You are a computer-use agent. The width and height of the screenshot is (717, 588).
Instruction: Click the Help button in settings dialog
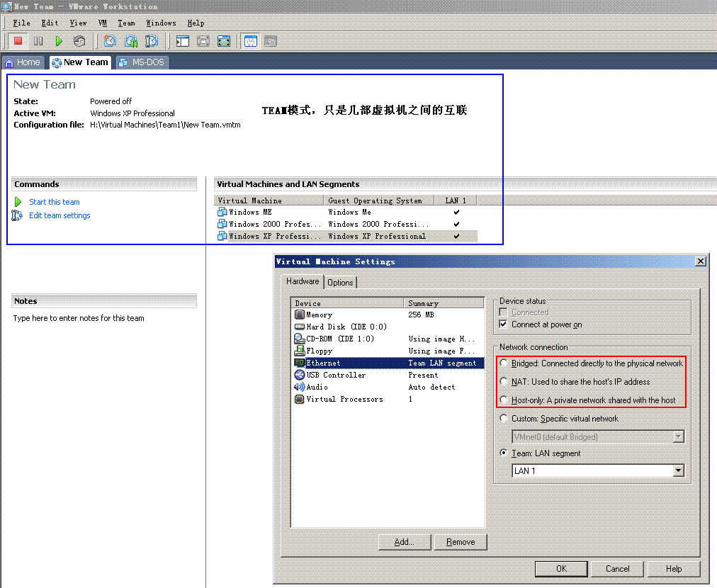click(x=674, y=569)
